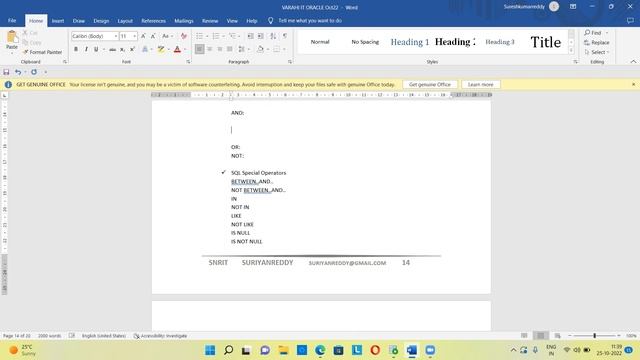Switch to the References tab
Screen dimensions: 640x360
153,21
